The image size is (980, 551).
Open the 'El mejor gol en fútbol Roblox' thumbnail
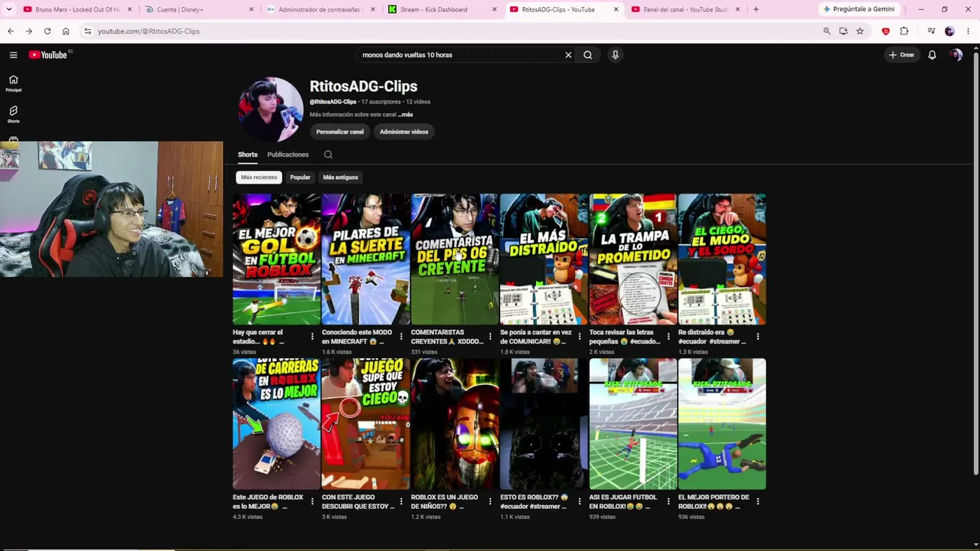276,259
